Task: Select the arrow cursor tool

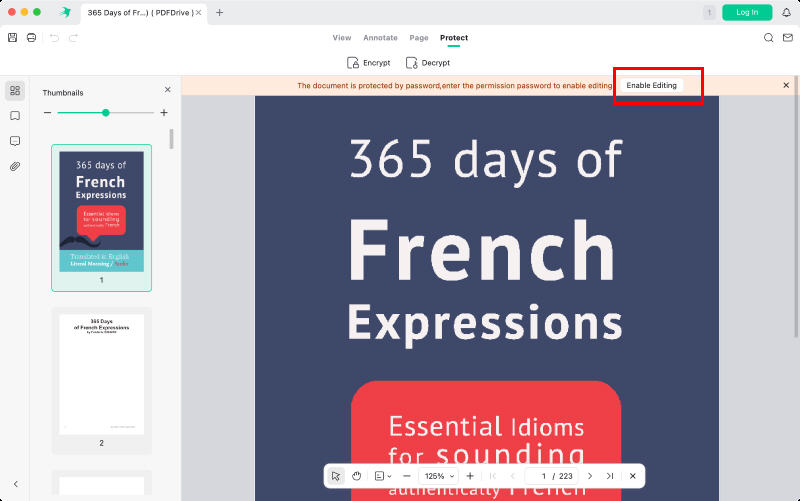Action: click(x=336, y=476)
